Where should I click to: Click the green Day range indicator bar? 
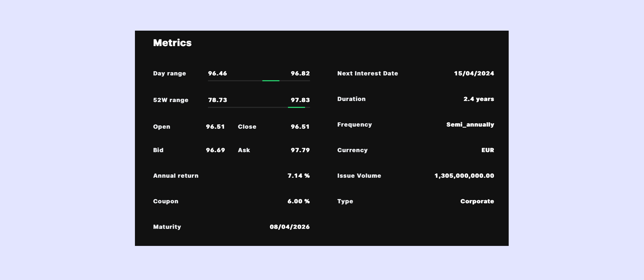coord(271,81)
